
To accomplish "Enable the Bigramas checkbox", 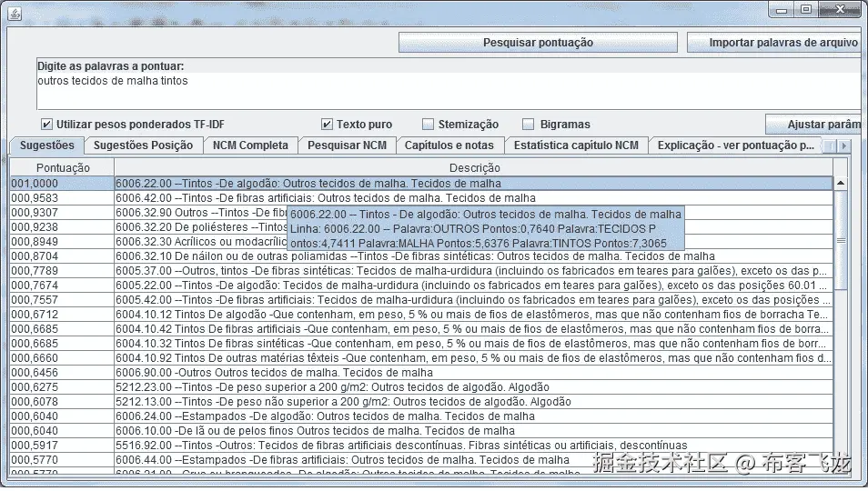I will [x=529, y=124].
